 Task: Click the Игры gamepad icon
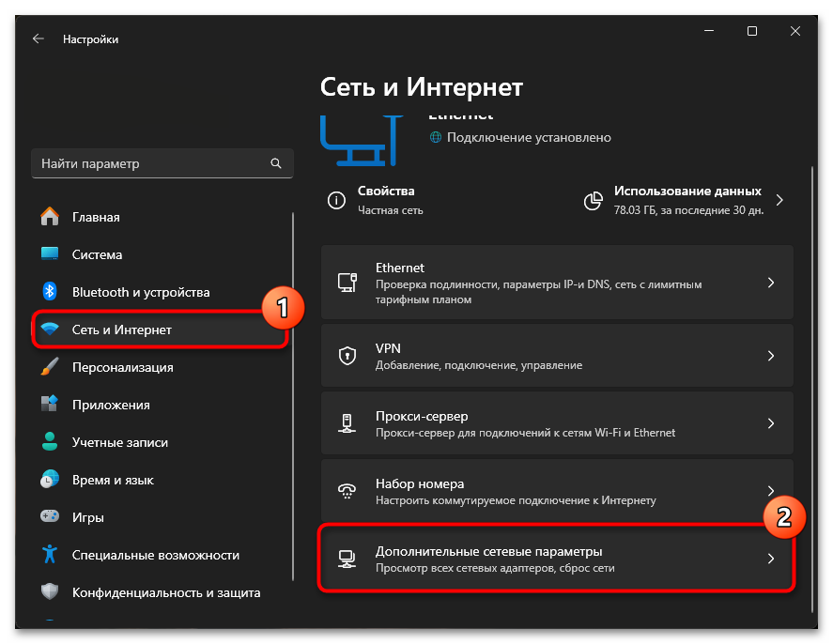(50, 516)
